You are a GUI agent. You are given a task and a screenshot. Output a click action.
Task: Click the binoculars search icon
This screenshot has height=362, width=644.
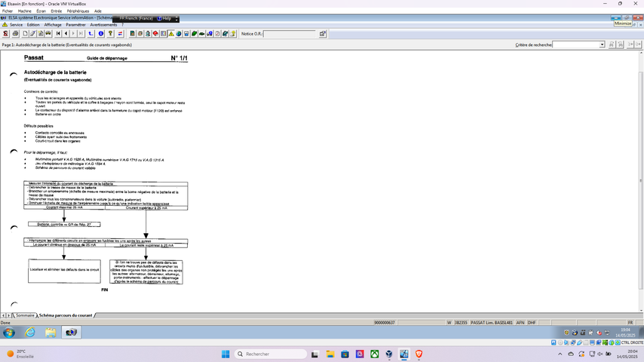pos(612,44)
